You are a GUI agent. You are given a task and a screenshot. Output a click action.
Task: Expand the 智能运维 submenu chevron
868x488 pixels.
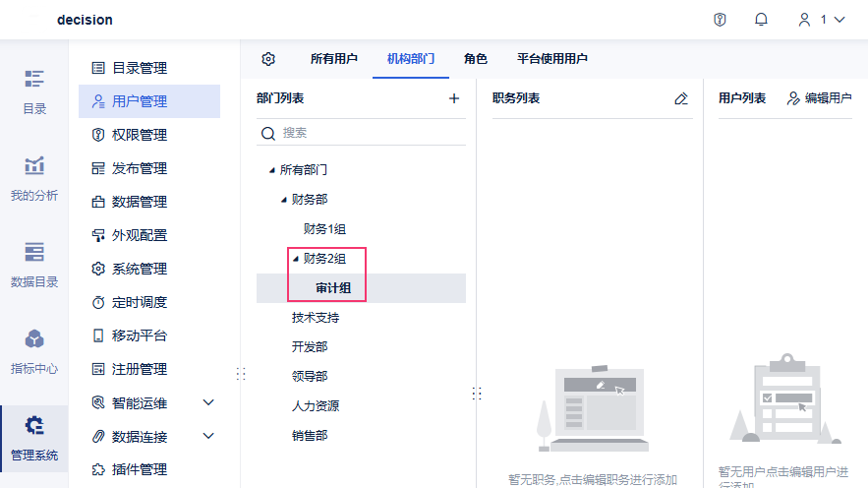208,402
